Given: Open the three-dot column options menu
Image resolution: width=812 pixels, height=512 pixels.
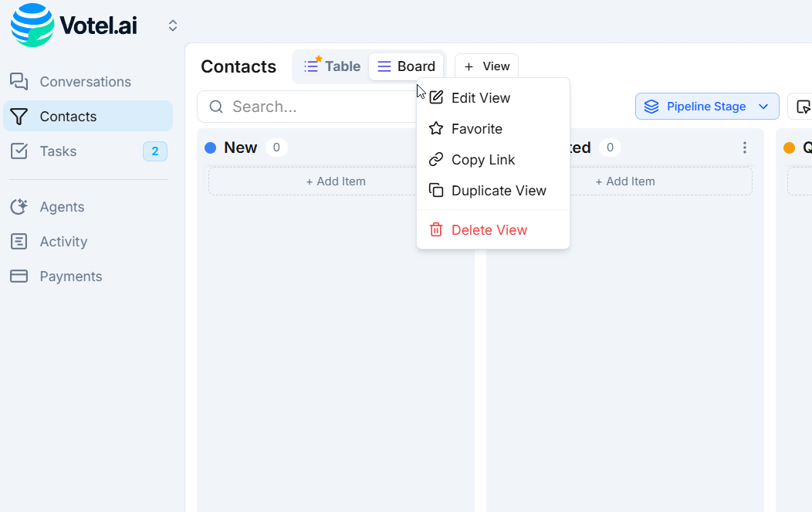Looking at the screenshot, I should point(744,147).
